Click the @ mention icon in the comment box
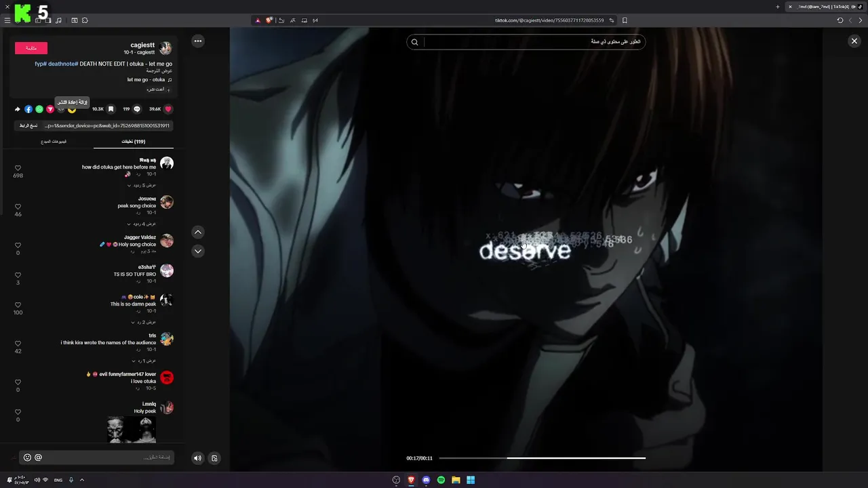Viewport: 868px width, 488px height. tap(38, 457)
